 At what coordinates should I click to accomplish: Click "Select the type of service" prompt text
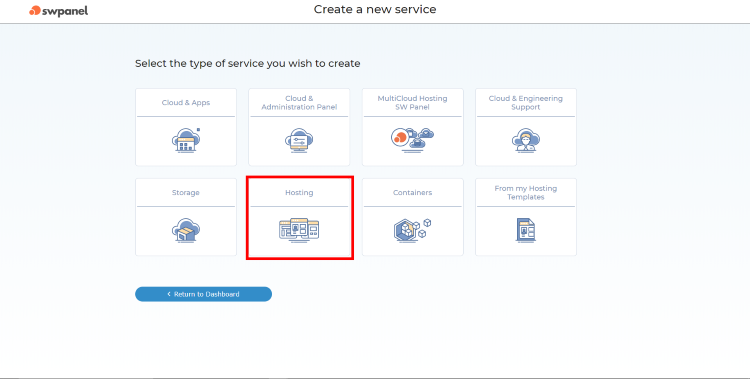tap(247, 64)
